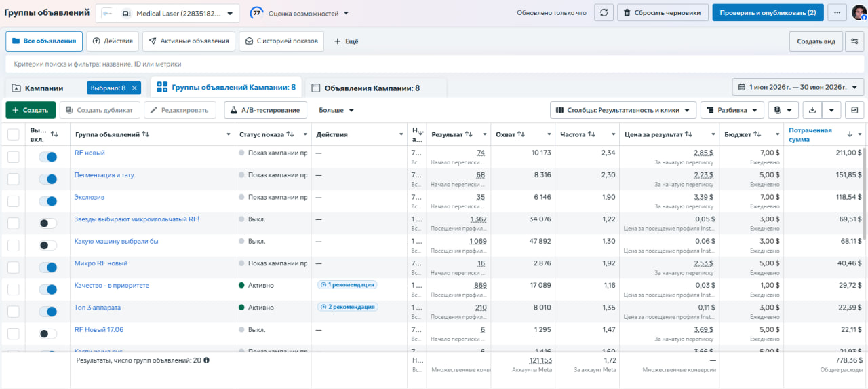Click the refresh data icon button

(x=604, y=13)
